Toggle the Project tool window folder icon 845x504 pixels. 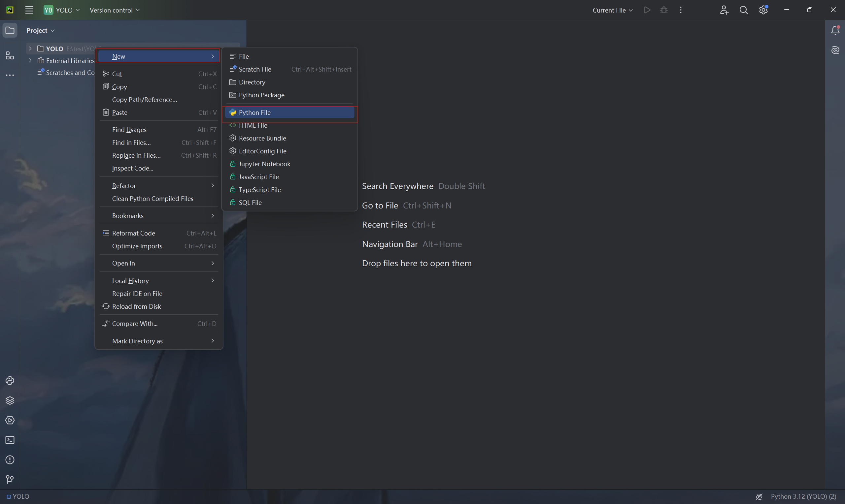(x=10, y=31)
